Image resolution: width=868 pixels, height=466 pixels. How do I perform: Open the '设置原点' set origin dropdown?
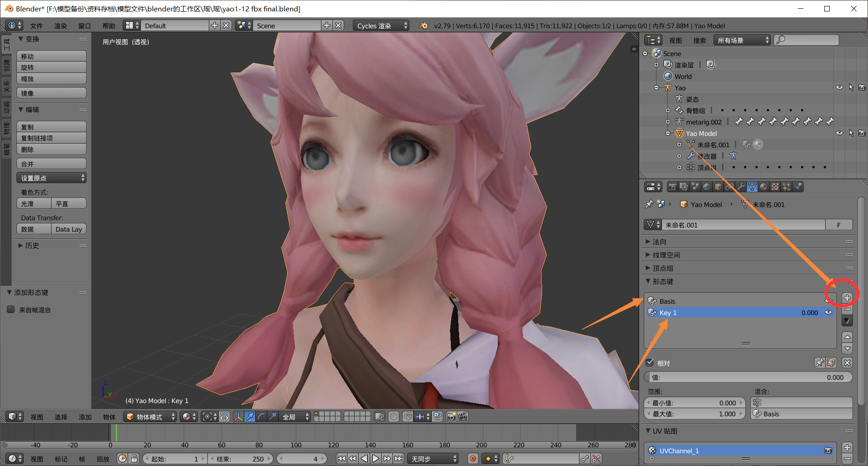pos(51,178)
